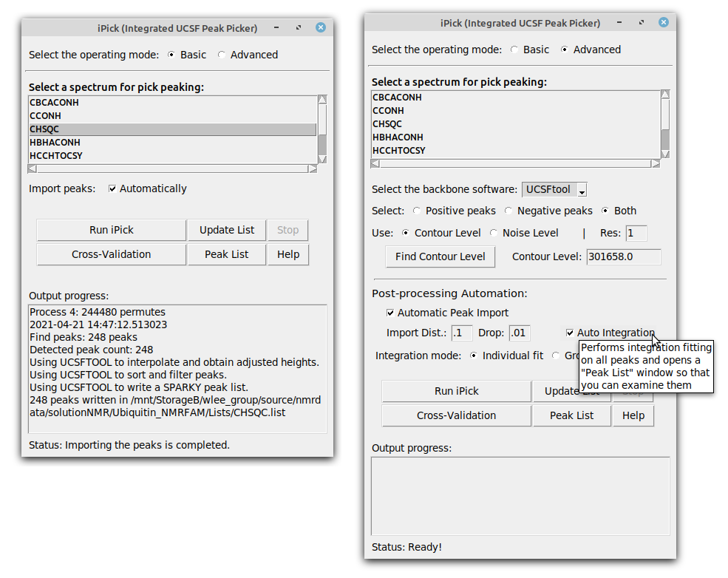Image resolution: width=728 pixels, height=578 pixels.
Task: Click Cross-Validation in right window
Action: click(x=457, y=415)
